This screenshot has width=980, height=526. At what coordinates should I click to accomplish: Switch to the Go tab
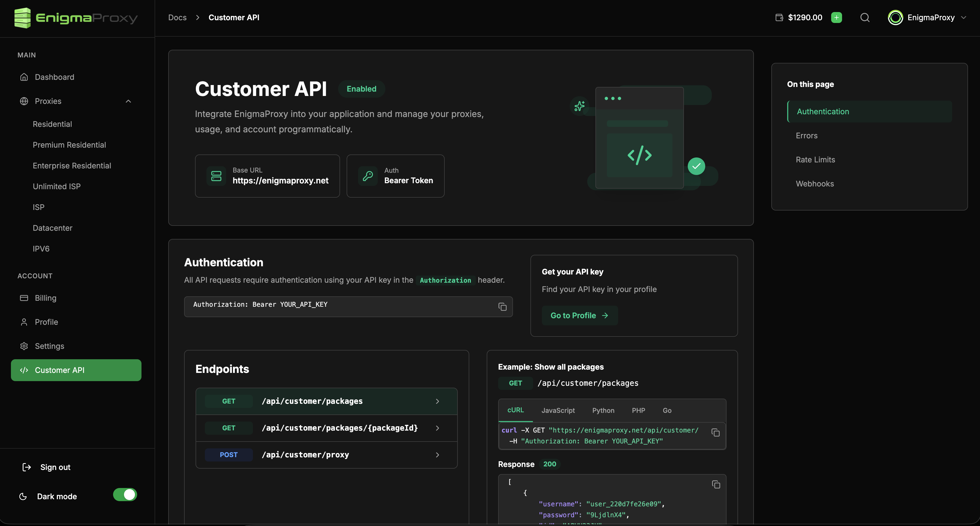667,410
